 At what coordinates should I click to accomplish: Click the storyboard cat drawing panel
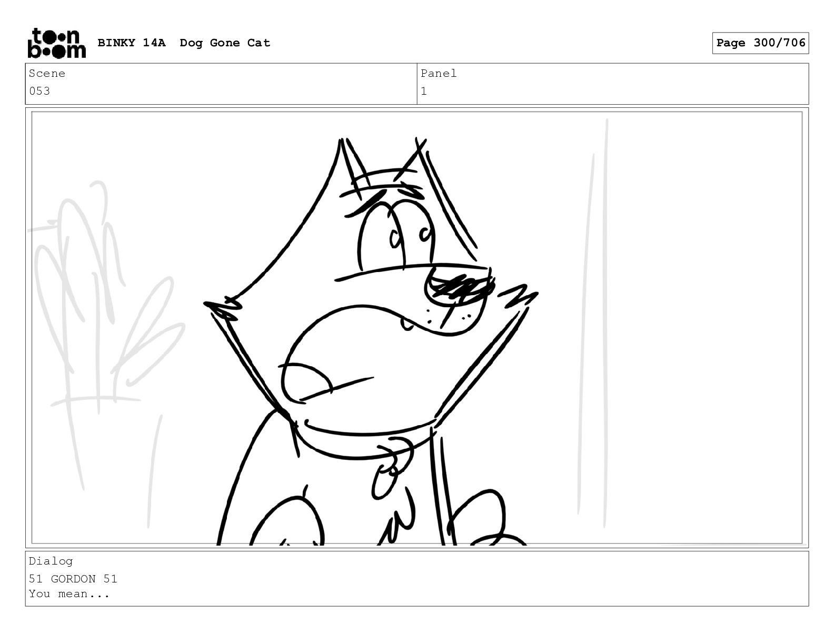[x=417, y=328]
